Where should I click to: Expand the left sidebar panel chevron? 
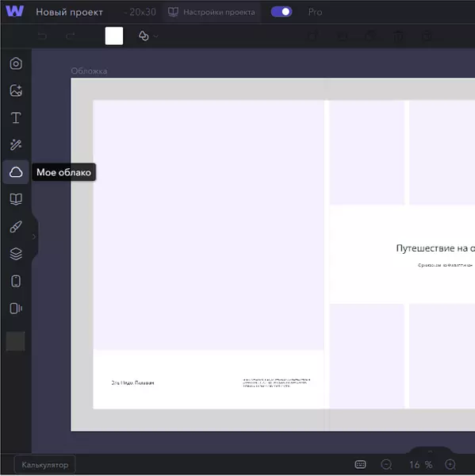(33, 236)
